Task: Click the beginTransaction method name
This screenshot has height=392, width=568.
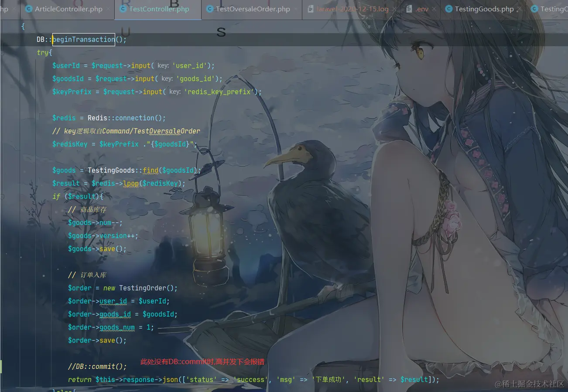Action: point(84,40)
